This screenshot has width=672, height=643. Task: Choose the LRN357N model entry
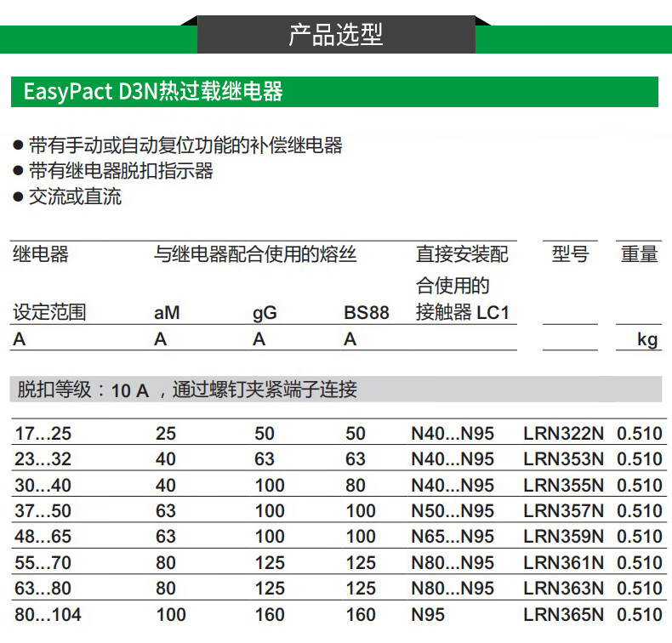point(563,511)
